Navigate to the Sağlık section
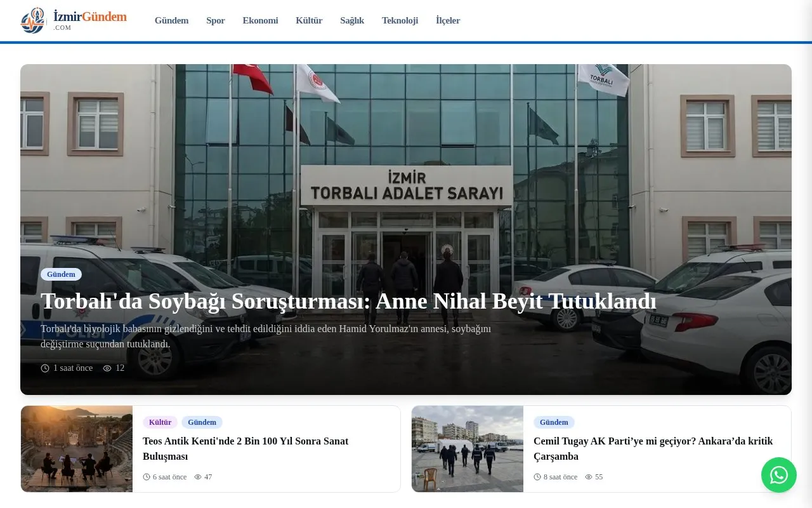This screenshot has width=812, height=508. pos(352,20)
